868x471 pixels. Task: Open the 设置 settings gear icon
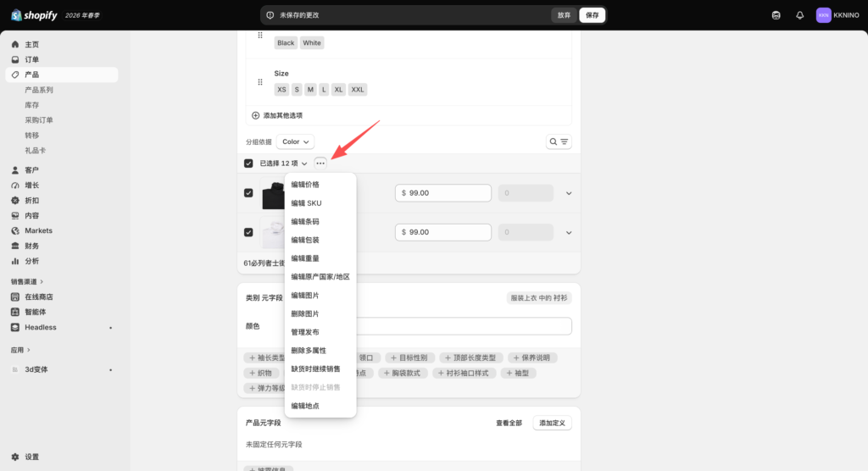pos(15,457)
